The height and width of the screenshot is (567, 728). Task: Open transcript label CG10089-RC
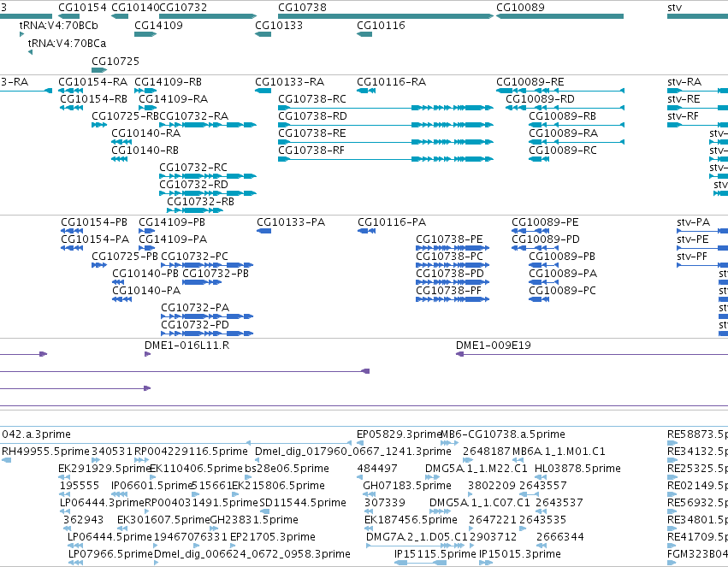tap(563, 151)
